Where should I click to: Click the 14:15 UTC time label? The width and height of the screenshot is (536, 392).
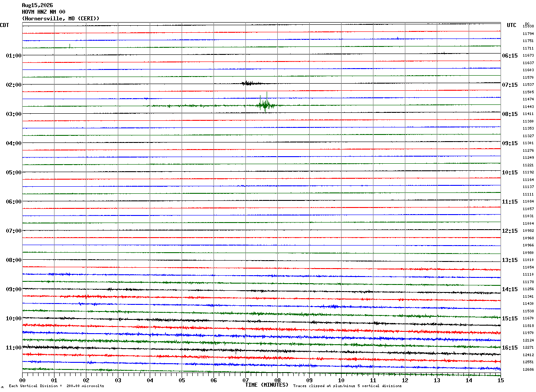click(509, 289)
